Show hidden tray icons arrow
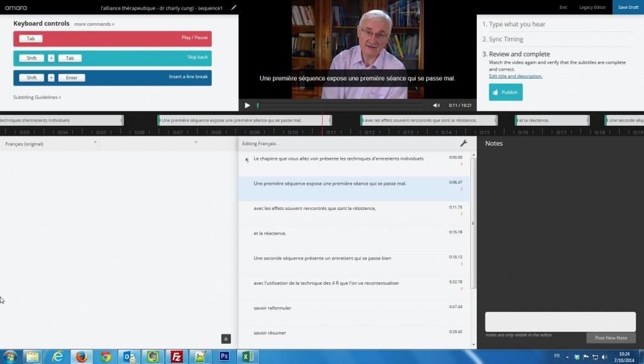 567,357
